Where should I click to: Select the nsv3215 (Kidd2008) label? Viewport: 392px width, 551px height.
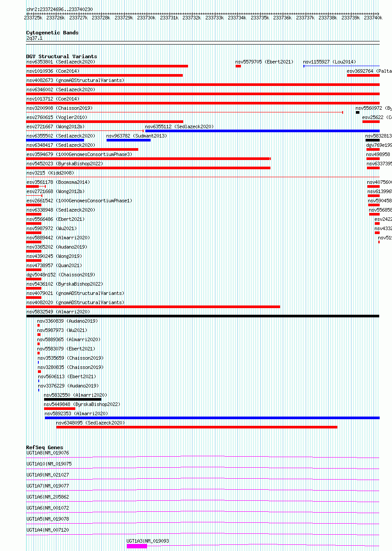(50, 173)
